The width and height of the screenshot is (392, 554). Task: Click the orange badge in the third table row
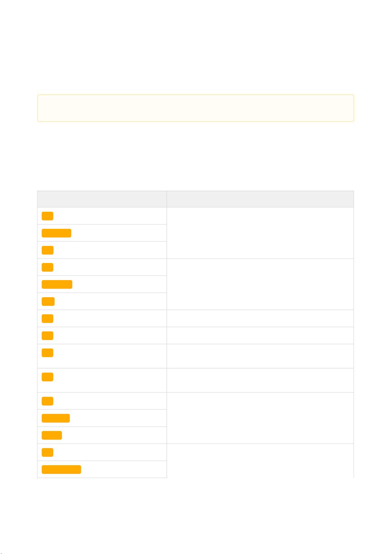pyautogui.click(x=48, y=250)
